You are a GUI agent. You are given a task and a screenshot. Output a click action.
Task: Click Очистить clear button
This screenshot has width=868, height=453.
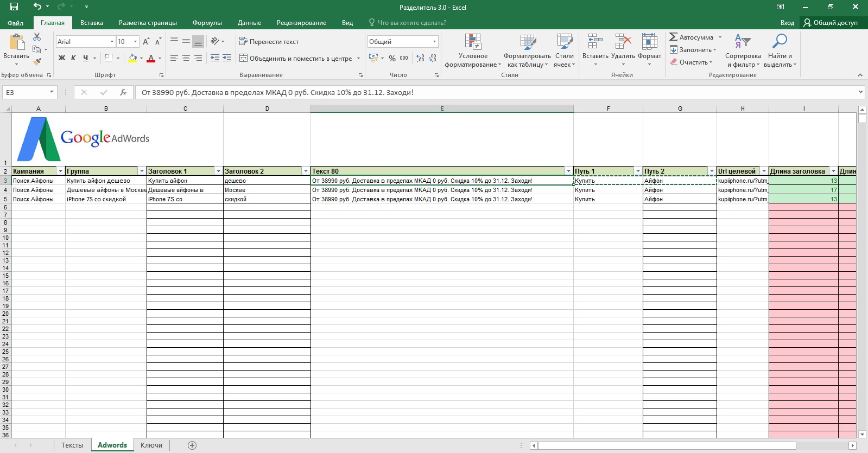coord(690,62)
